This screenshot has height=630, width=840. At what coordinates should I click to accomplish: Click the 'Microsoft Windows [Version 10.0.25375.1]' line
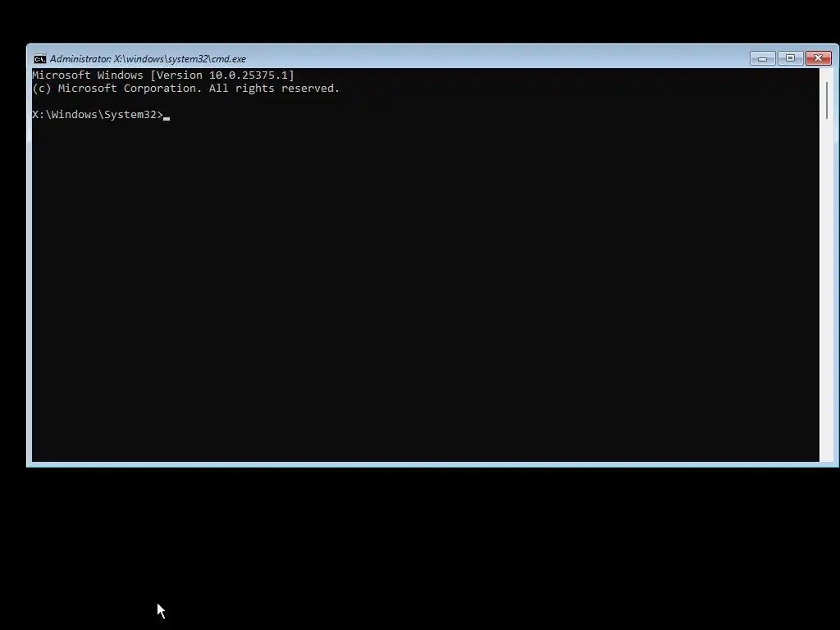click(163, 75)
